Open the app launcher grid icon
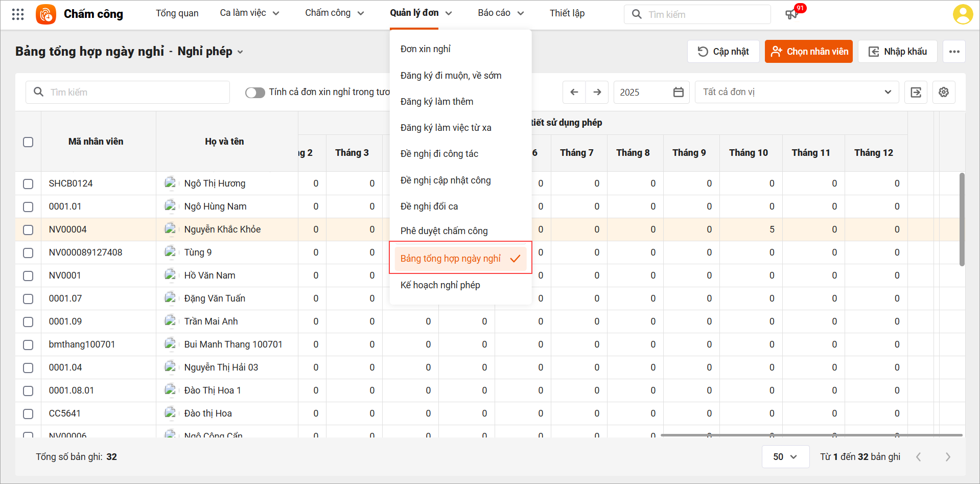Image resolution: width=980 pixels, height=484 pixels. tap(18, 14)
